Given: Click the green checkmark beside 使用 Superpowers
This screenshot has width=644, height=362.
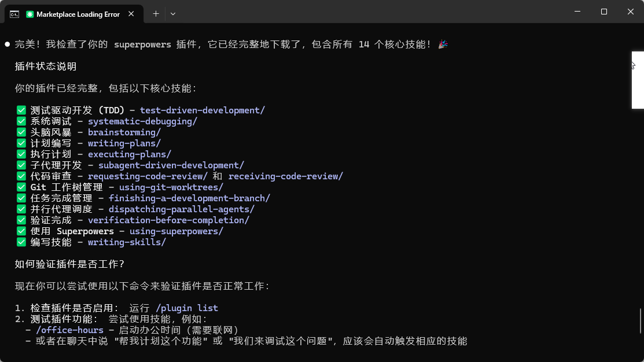Looking at the screenshot, I should click(x=21, y=231).
